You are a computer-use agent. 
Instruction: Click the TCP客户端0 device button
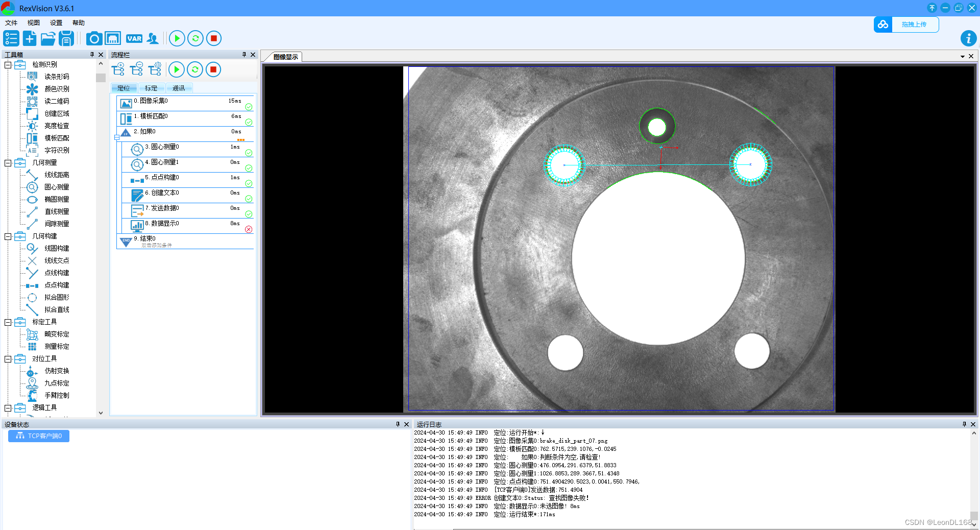coord(38,436)
